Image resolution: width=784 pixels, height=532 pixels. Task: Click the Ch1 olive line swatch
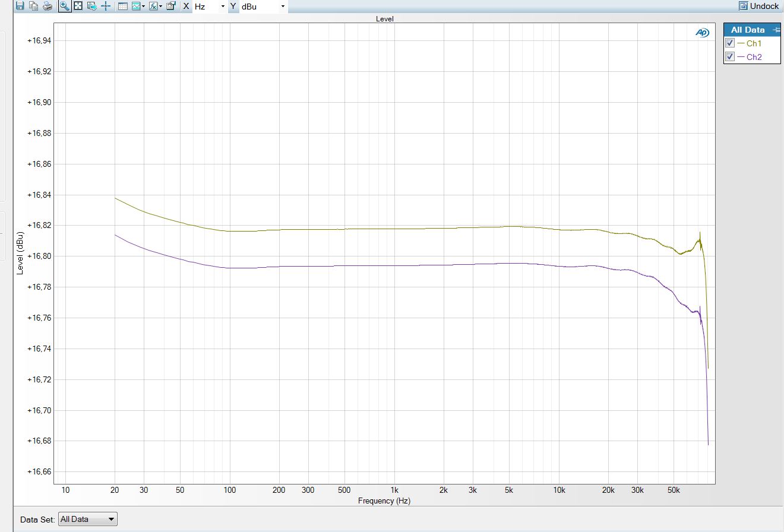741,43
